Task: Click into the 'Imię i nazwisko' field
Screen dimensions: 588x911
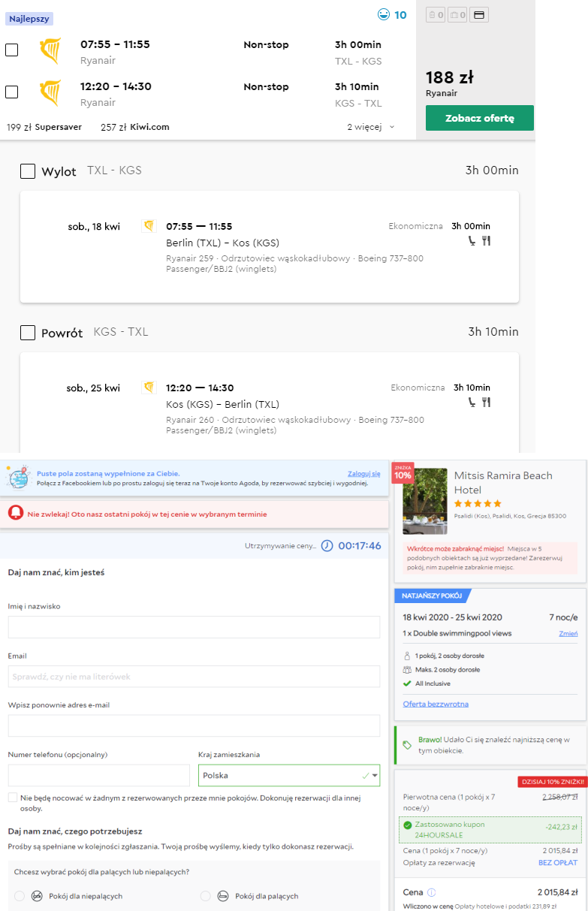Action: click(194, 627)
